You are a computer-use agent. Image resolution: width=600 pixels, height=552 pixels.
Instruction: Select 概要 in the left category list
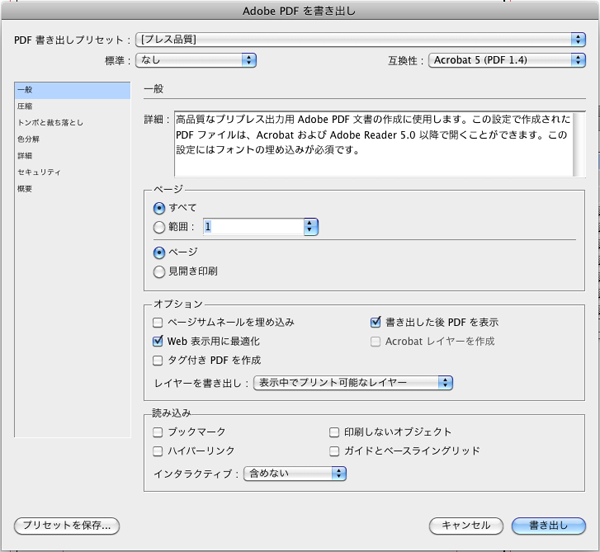coord(72,189)
